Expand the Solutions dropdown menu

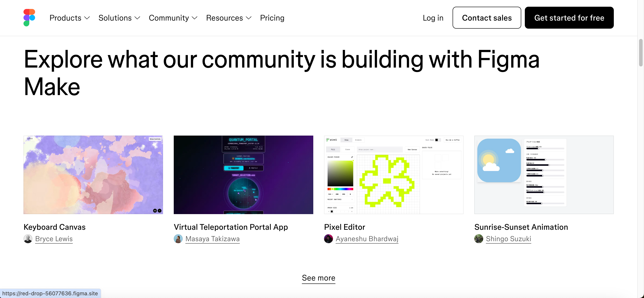(119, 18)
